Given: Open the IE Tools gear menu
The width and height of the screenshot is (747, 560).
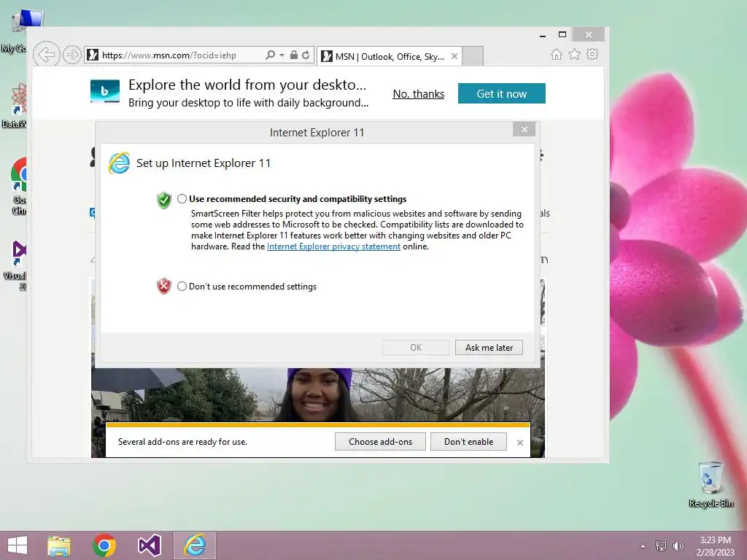Looking at the screenshot, I should [x=592, y=54].
